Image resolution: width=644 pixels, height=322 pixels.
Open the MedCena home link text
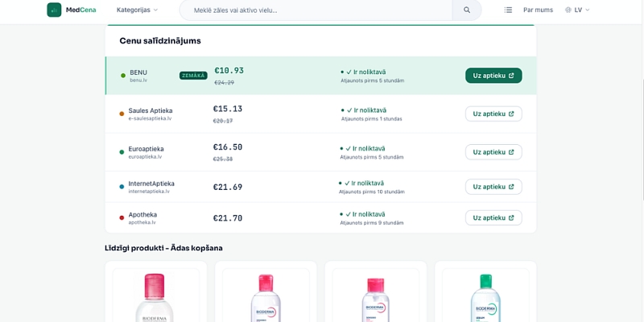(81, 10)
